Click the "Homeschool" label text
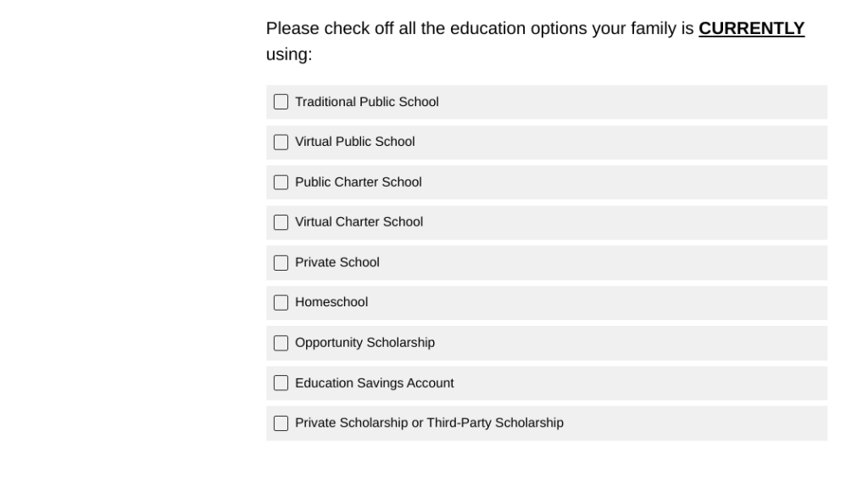Image resolution: width=868 pixels, height=504 pixels. pyautogui.click(x=331, y=302)
